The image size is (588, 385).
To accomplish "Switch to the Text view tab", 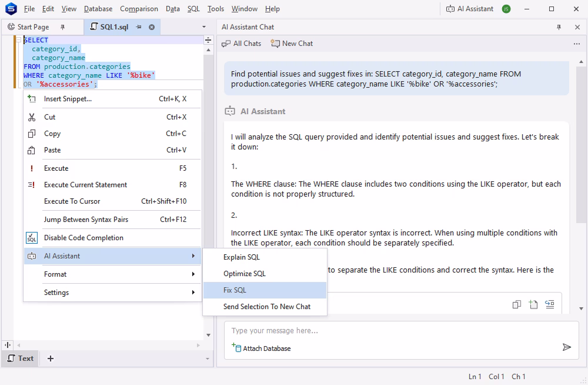I will (21, 359).
